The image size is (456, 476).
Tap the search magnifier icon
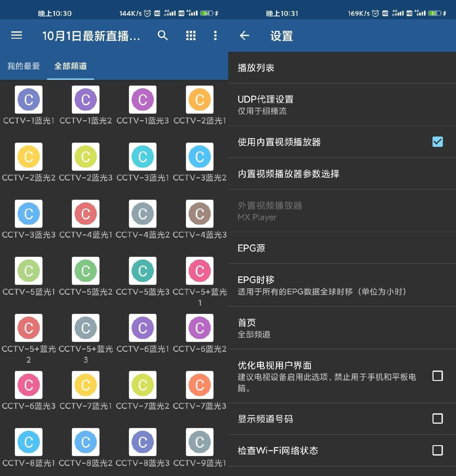click(x=163, y=35)
